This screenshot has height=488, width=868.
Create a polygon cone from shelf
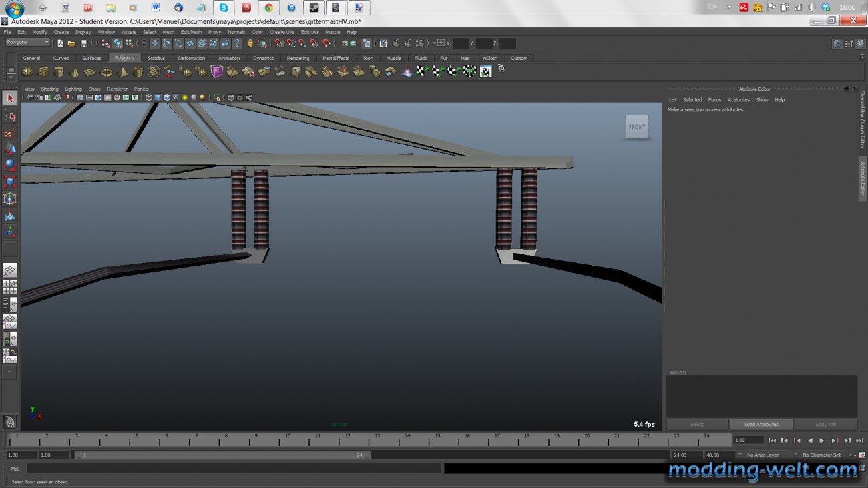[x=75, y=71]
